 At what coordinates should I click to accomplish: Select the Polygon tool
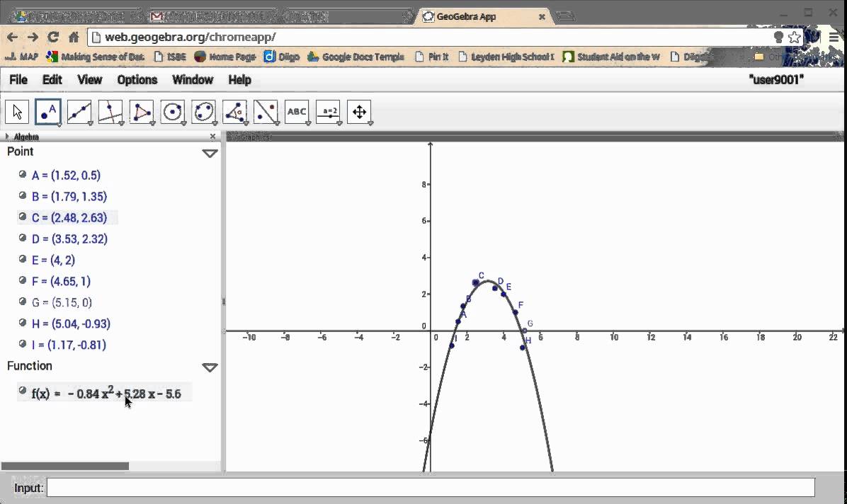(142, 112)
